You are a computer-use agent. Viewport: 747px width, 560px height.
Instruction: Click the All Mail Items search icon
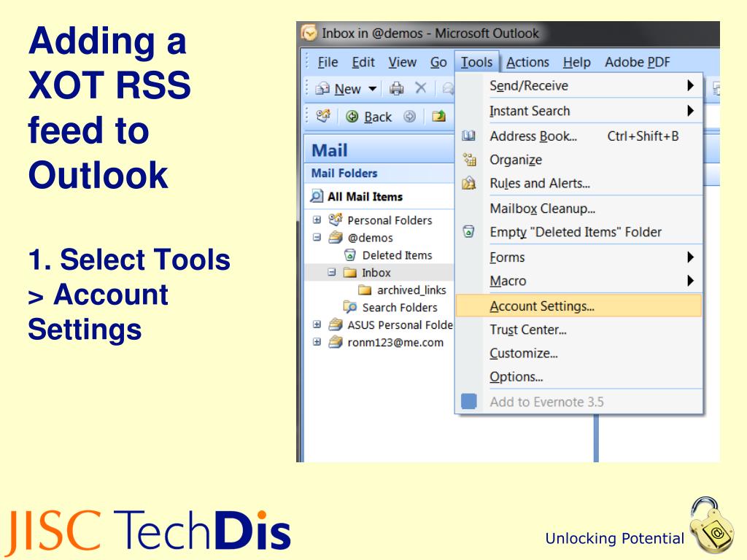pos(316,196)
